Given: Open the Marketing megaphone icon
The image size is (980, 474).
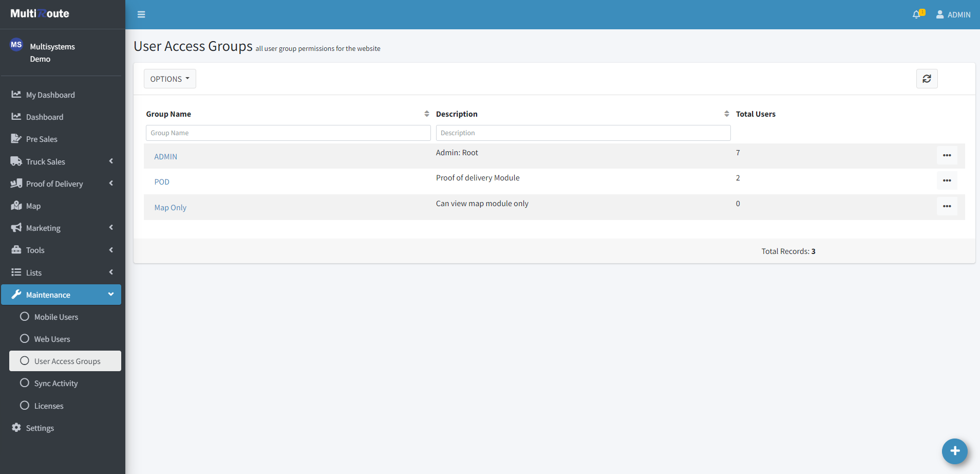Looking at the screenshot, I should [x=17, y=228].
